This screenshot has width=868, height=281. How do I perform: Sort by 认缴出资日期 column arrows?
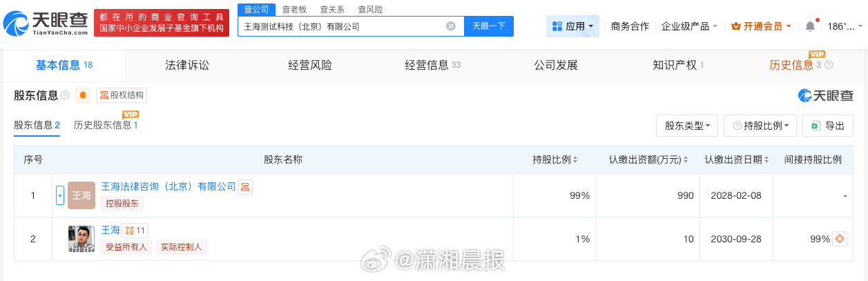(x=768, y=159)
